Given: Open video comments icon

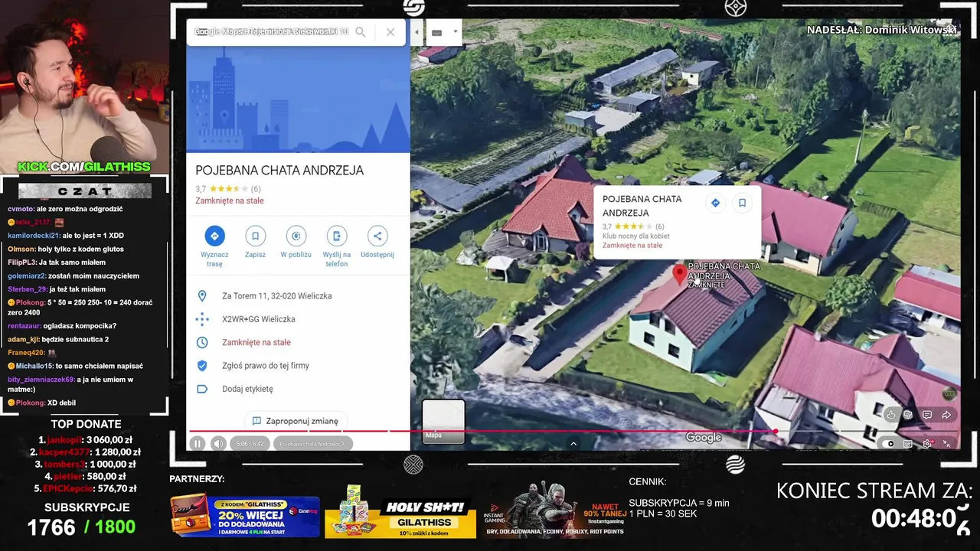Looking at the screenshot, I should 927,415.
